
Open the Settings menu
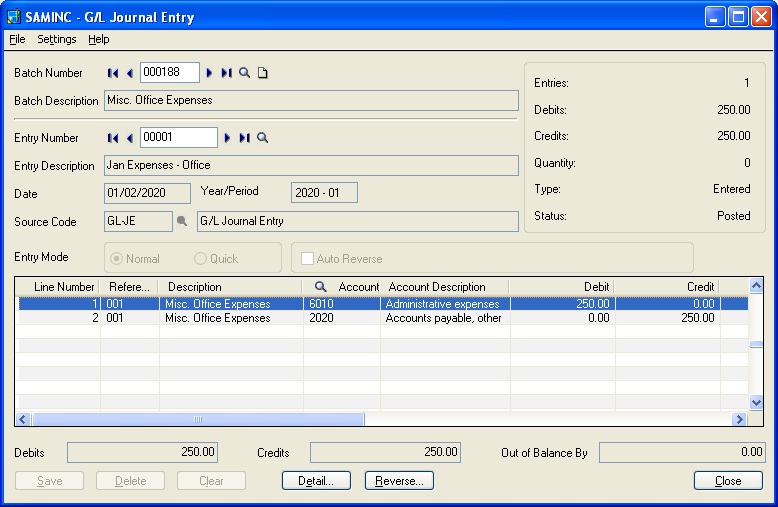(57, 39)
